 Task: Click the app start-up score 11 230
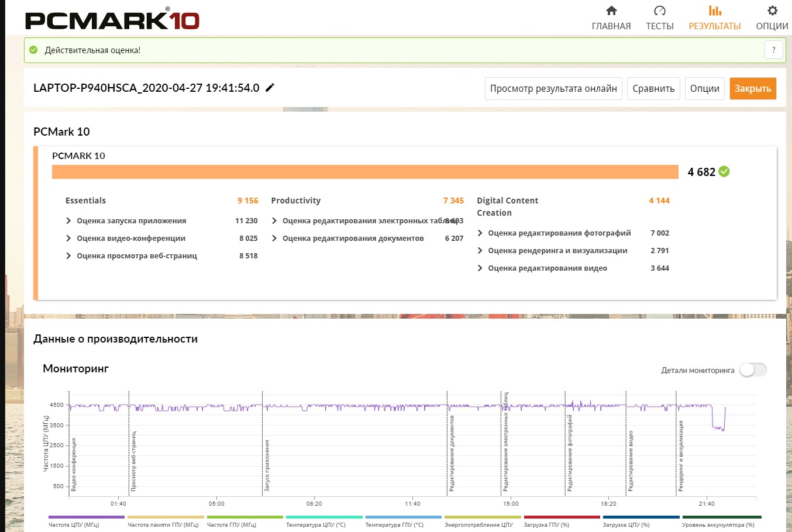click(246, 221)
